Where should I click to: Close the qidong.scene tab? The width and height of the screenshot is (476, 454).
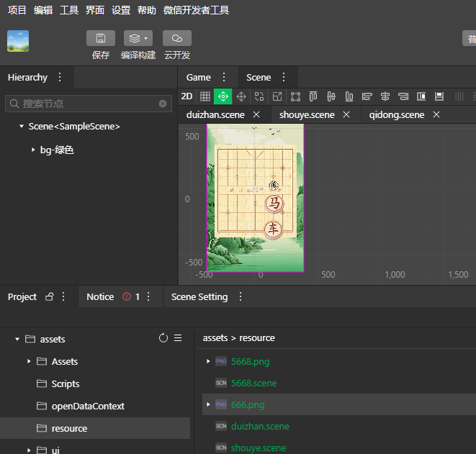coord(436,114)
